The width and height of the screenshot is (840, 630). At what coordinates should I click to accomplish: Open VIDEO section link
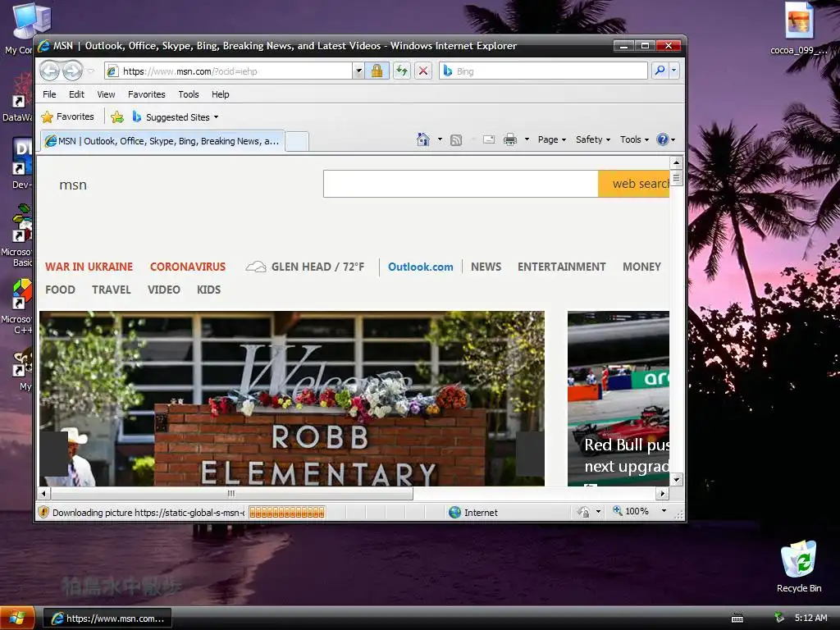(164, 290)
